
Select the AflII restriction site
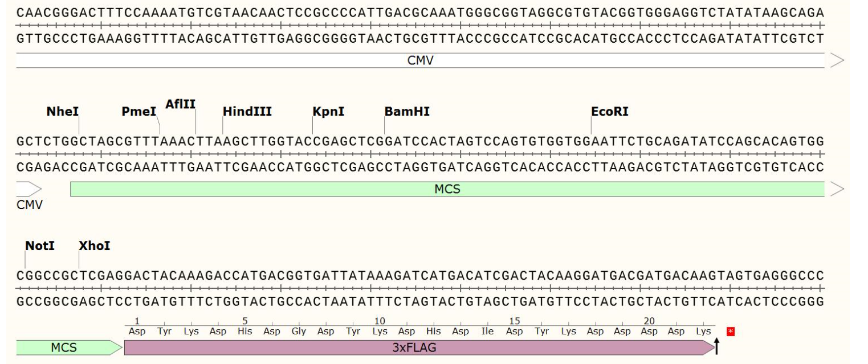[x=180, y=104]
